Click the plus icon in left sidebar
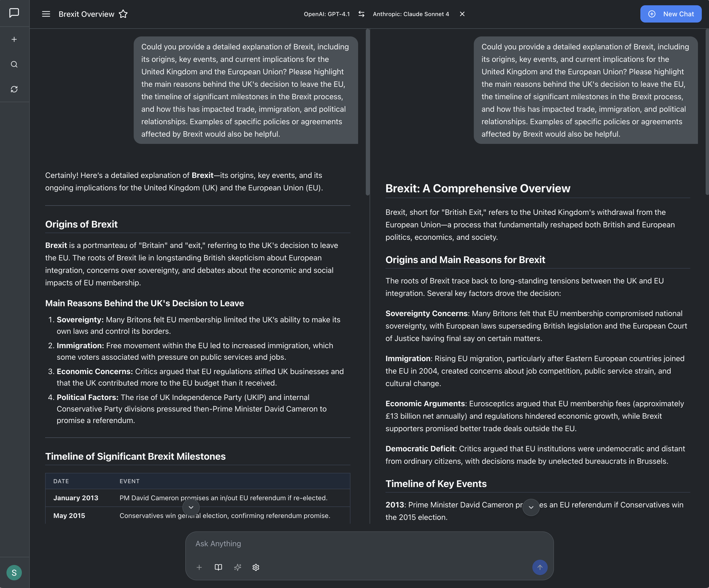Viewport: 709px width, 588px height. tap(14, 40)
